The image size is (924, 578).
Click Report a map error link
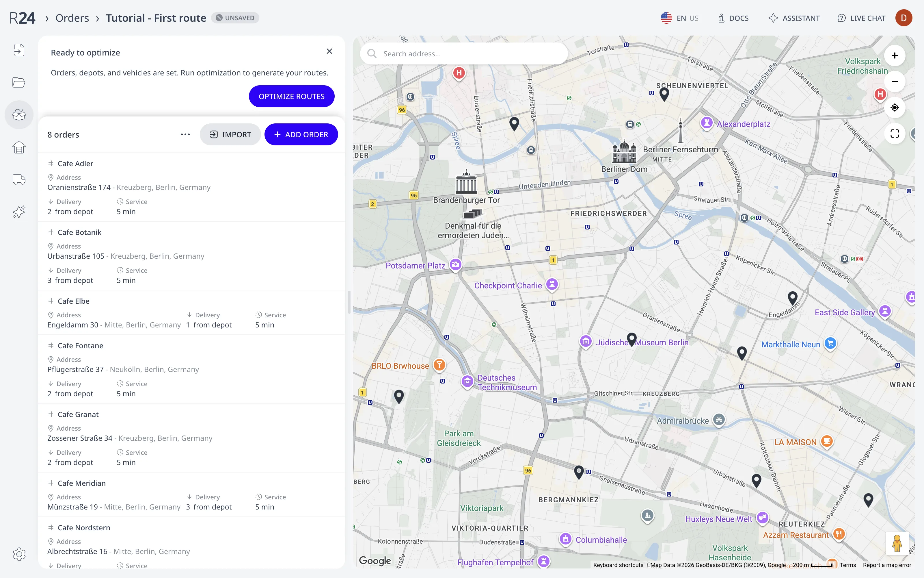tap(886, 565)
